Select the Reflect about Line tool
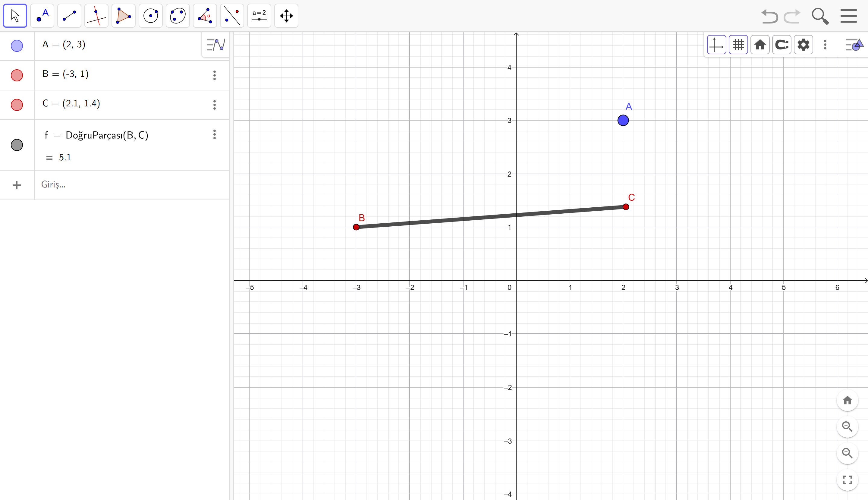Image resolution: width=868 pixels, height=500 pixels. click(x=232, y=16)
